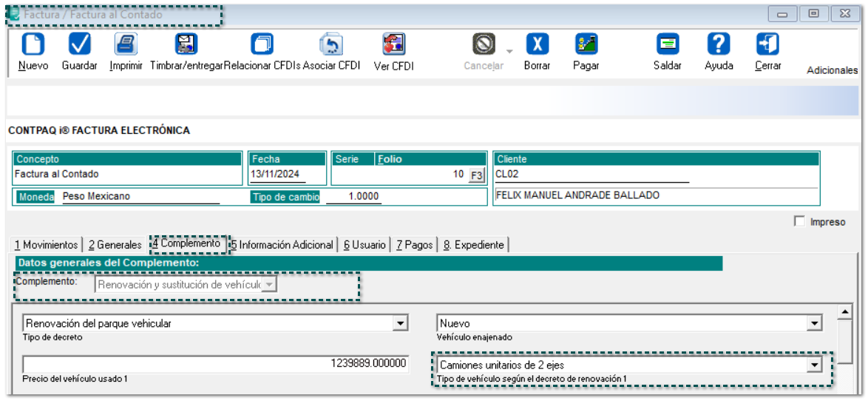The width and height of the screenshot is (868, 401).
Task: Open the 7 Pagos tab
Action: [414, 245]
